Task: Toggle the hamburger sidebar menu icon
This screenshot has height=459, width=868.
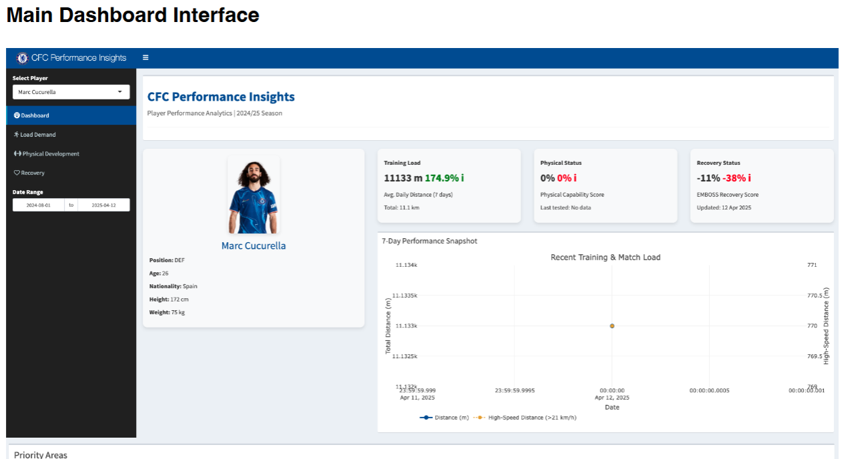Action: 145,58
